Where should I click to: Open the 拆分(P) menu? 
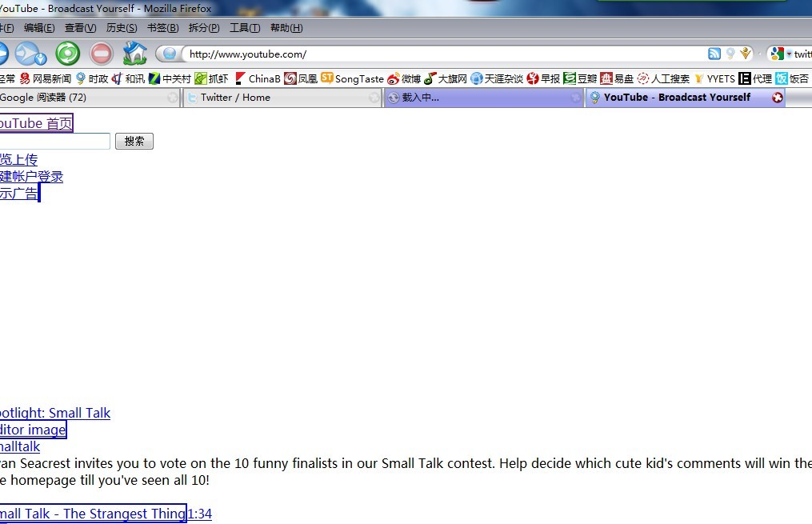pyautogui.click(x=204, y=28)
